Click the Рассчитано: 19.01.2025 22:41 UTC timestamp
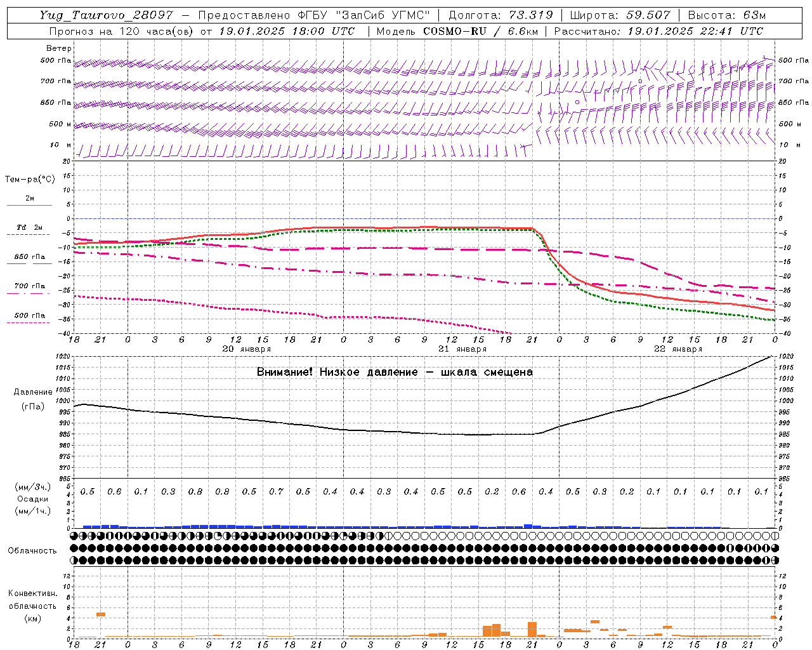812x650 pixels. click(x=658, y=31)
